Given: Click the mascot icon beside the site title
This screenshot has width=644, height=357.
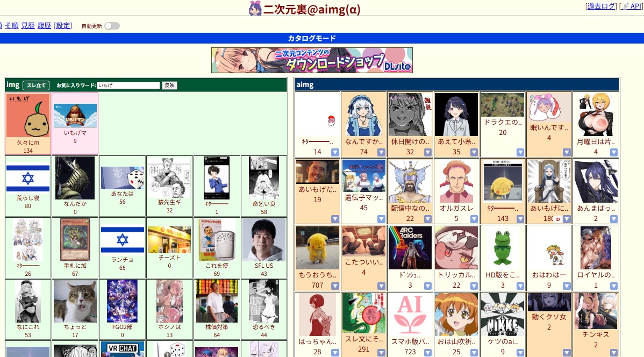Looking at the screenshot, I should tap(255, 9).
